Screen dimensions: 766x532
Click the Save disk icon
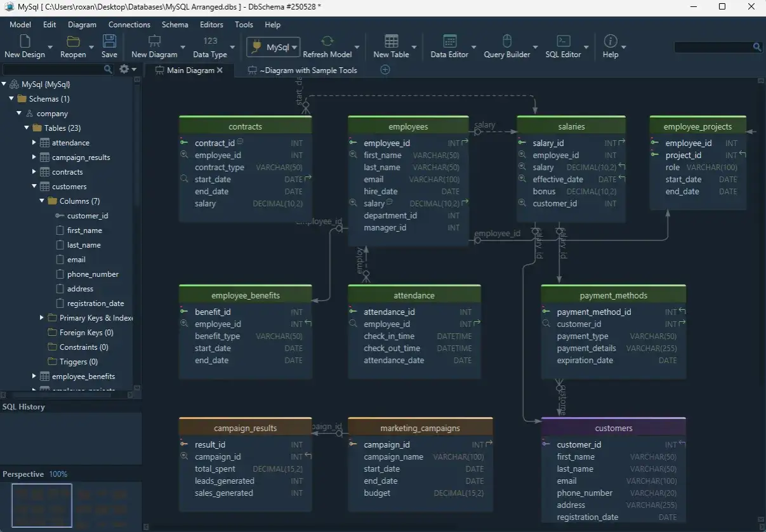click(109, 41)
